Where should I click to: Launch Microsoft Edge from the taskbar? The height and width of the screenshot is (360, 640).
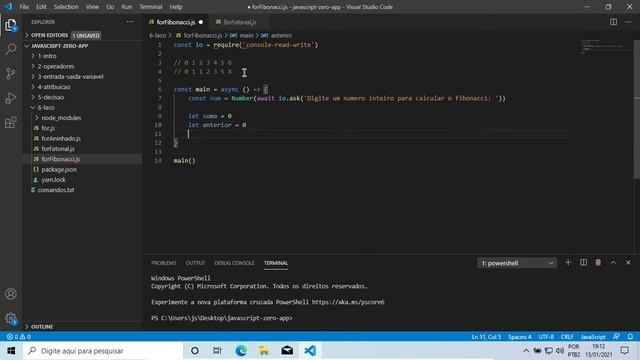pos(241,351)
